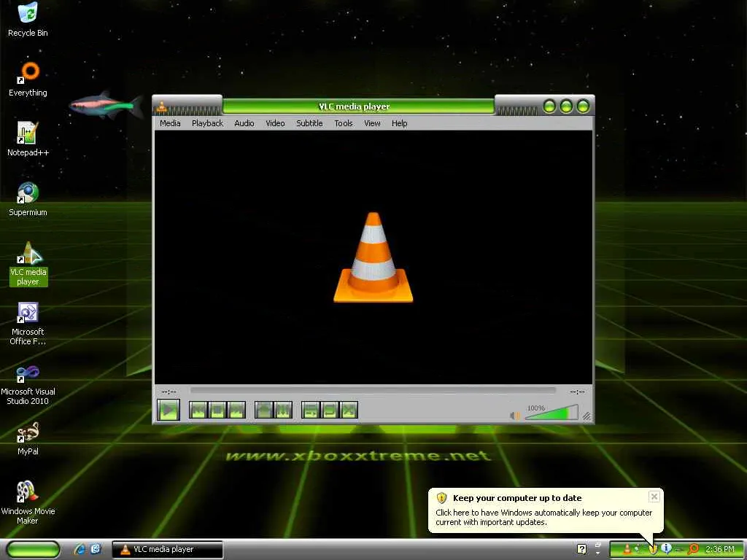Open the green Start button
Viewport: 747px width, 560px height.
(x=33, y=549)
